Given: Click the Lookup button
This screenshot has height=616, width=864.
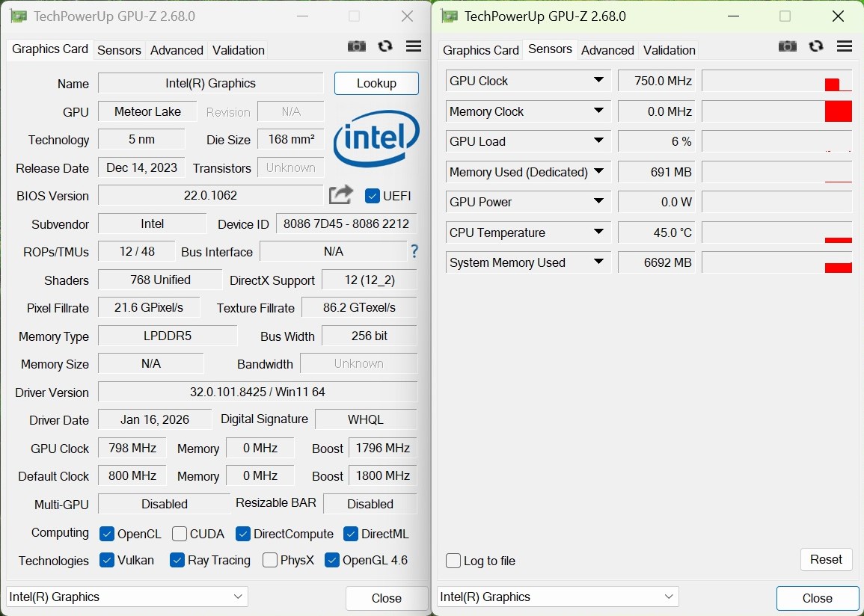Looking at the screenshot, I should pyautogui.click(x=376, y=83).
